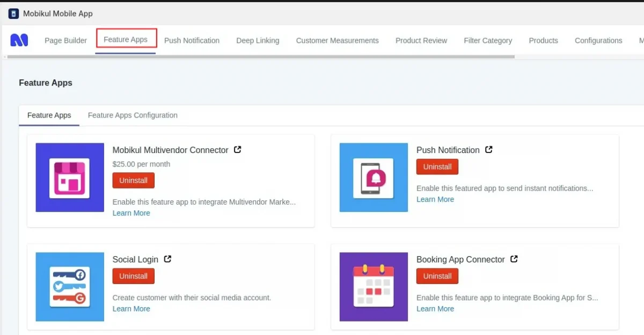The width and height of the screenshot is (644, 335).
Task: Open the Page Builder section
Action: pos(65,40)
